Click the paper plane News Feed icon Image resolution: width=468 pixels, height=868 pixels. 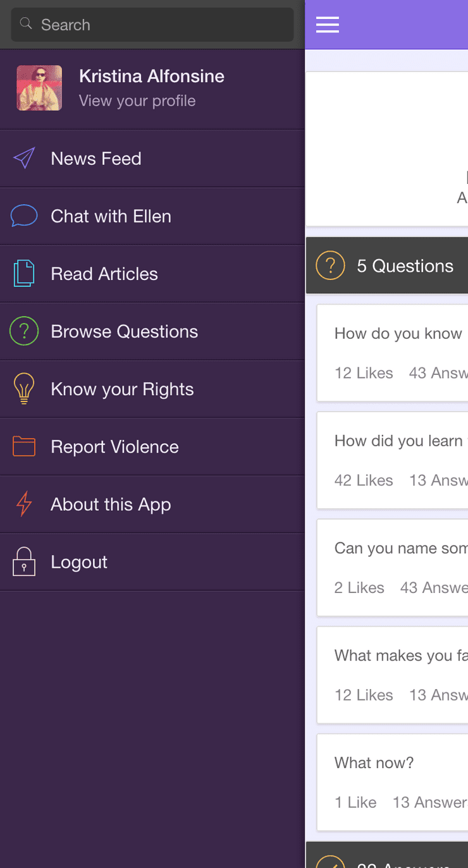point(24,159)
